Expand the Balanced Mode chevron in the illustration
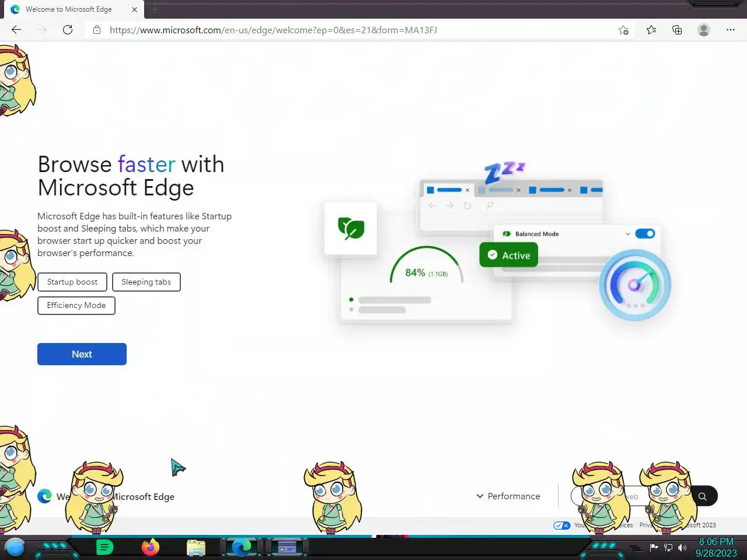 627,234
